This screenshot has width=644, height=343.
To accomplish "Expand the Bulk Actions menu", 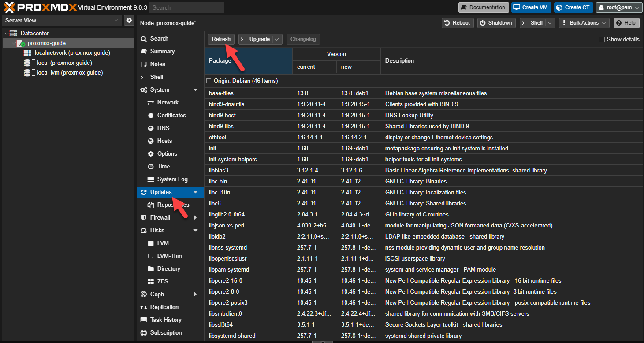I will click(584, 23).
